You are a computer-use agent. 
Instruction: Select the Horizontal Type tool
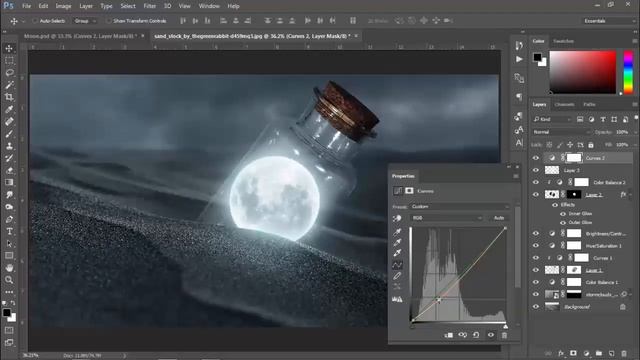pos(9,231)
